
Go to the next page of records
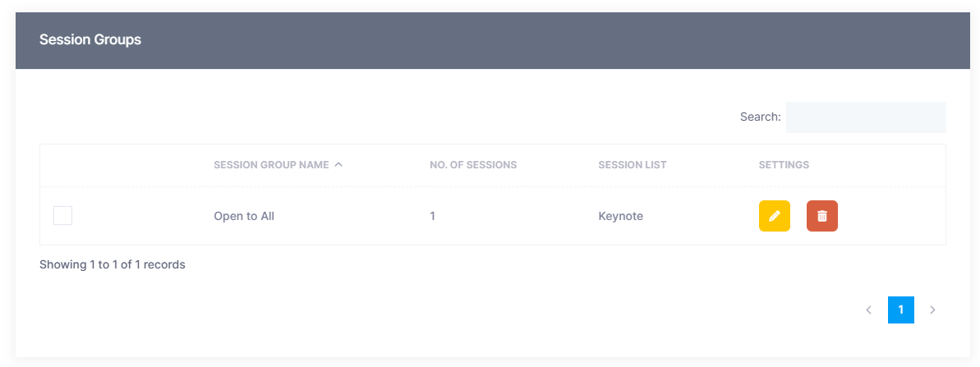pyautogui.click(x=932, y=310)
